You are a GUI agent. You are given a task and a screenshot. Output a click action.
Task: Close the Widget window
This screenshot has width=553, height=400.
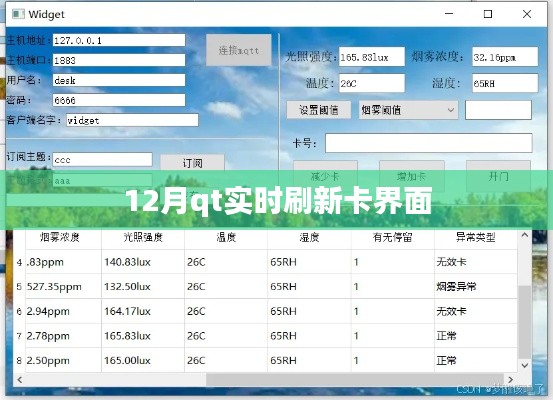tap(527, 14)
